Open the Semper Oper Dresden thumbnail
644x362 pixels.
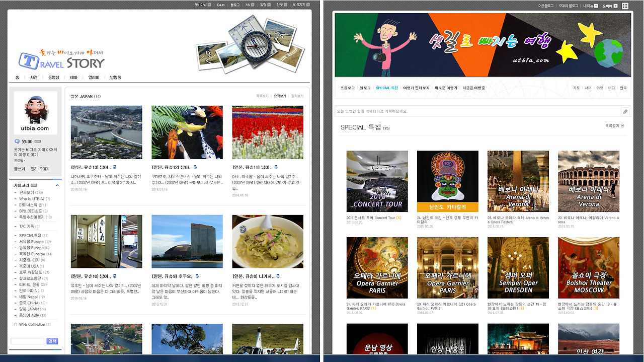(518, 268)
